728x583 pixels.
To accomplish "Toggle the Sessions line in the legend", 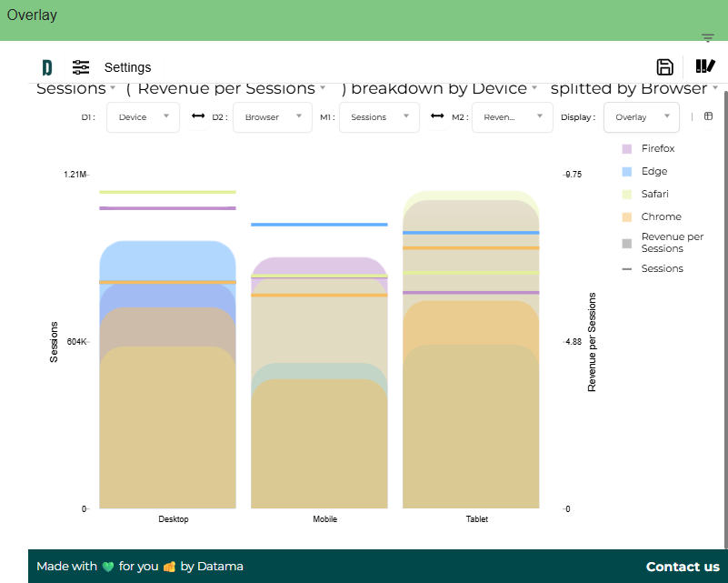I will coord(656,268).
